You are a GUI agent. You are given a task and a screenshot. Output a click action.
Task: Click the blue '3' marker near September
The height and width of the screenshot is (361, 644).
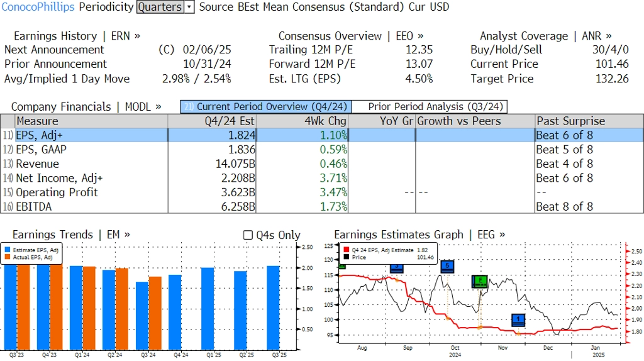pos(397,269)
